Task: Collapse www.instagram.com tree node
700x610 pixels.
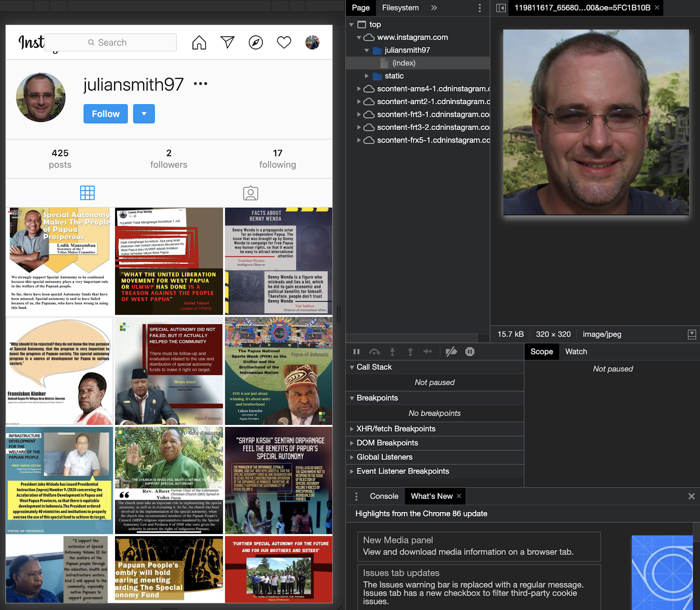Action: tap(359, 37)
